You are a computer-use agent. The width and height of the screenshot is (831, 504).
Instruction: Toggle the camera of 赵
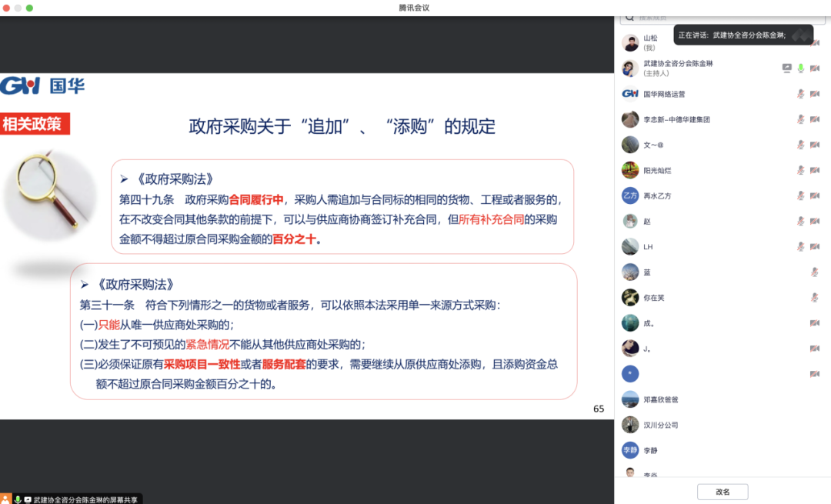(814, 222)
